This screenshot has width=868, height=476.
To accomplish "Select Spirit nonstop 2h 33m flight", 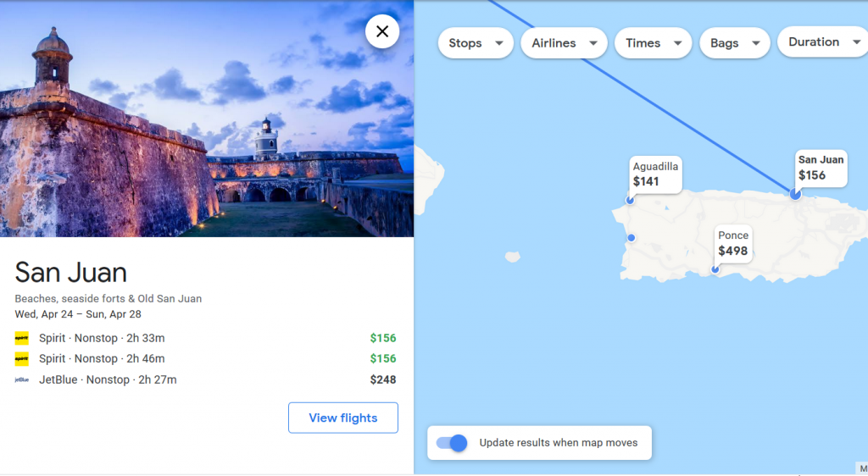I will pyautogui.click(x=205, y=338).
